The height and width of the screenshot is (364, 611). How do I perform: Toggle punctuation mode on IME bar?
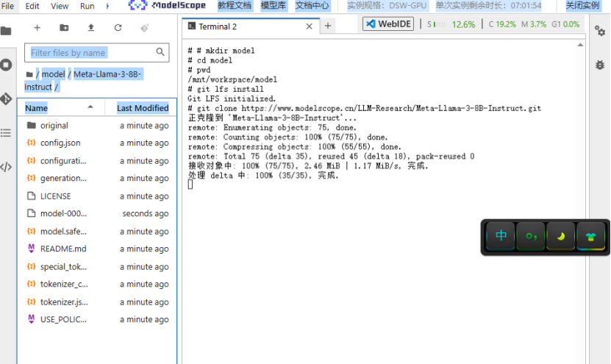click(x=531, y=236)
